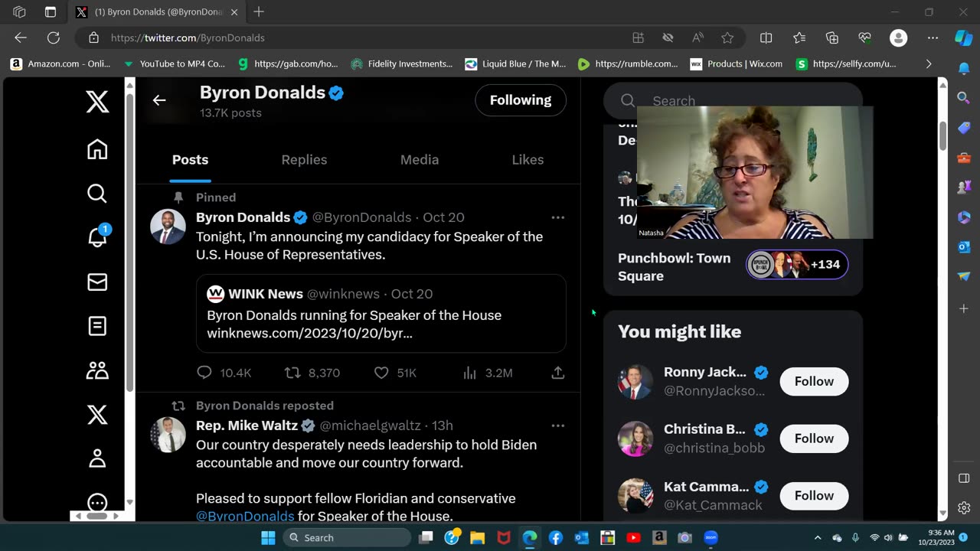Open @ByronDonalds mention link
980x551 pixels.
245,517
